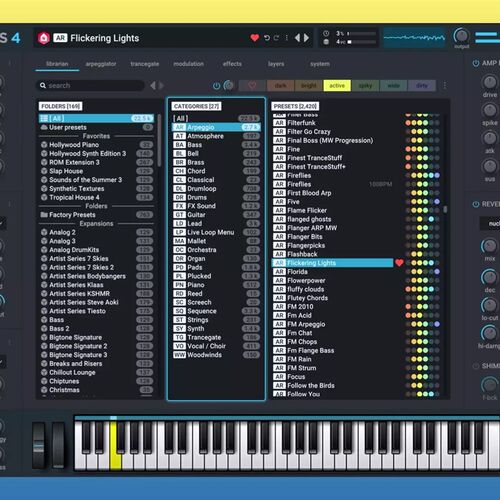
Task: Click the heart beside Flickering Lights in the list
Action: [399, 263]
